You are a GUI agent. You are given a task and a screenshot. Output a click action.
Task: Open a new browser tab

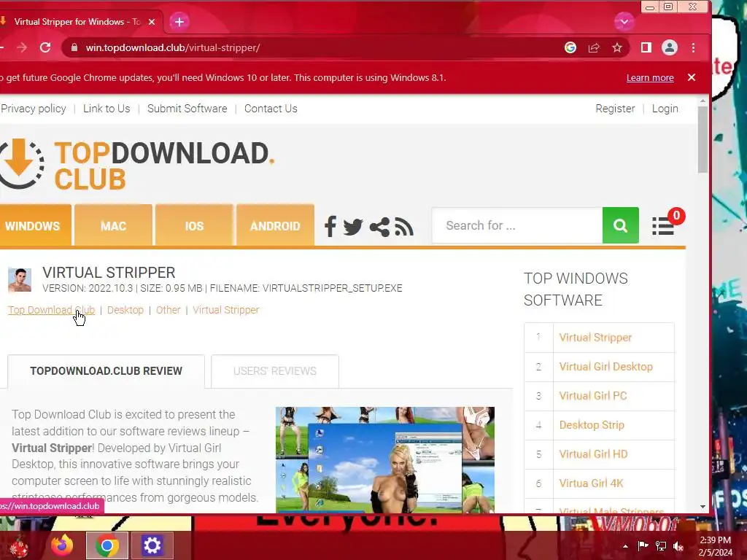(179, 22)
